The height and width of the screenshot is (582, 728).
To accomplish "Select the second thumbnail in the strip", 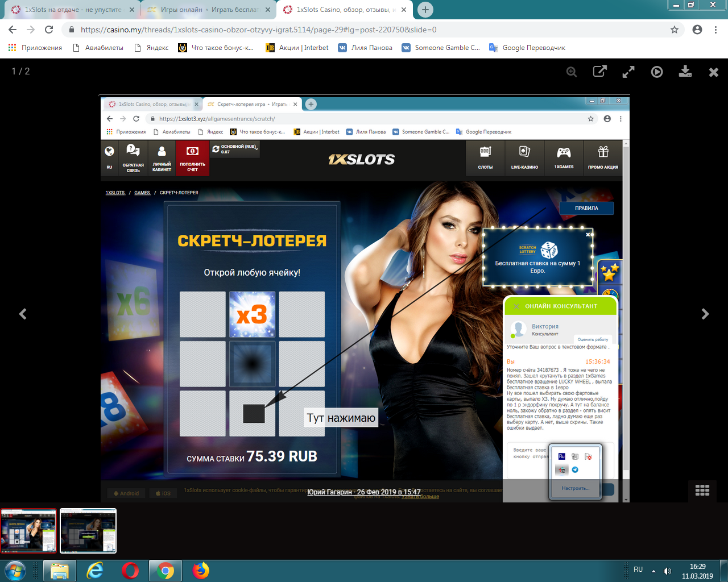I will (x=88, y=530).
